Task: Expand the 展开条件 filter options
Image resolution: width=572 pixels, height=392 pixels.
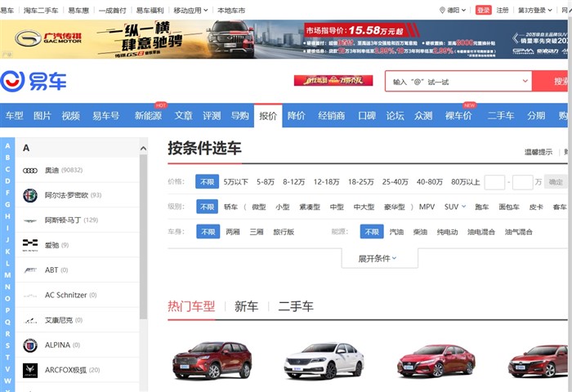Action: 379,259
